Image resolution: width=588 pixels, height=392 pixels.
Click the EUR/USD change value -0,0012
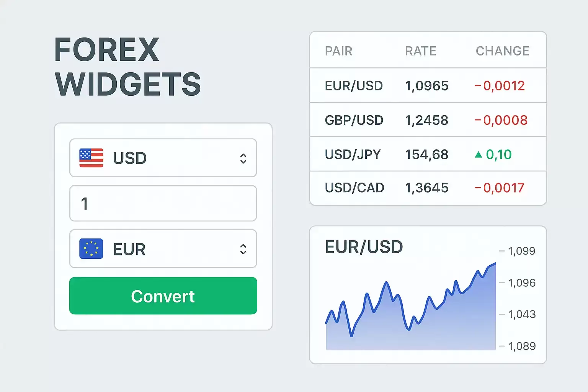coord(500,86)
